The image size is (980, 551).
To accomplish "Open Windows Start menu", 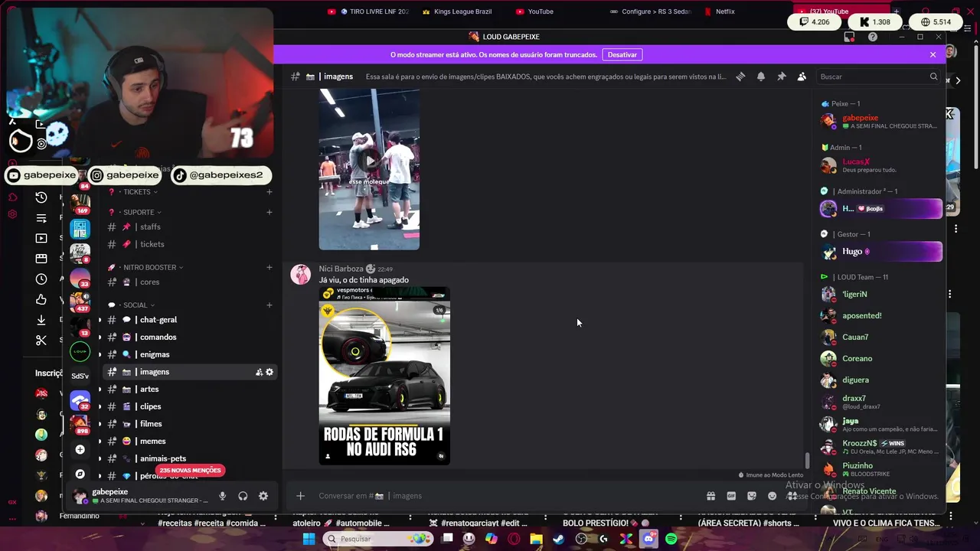I will click(309, 539).
